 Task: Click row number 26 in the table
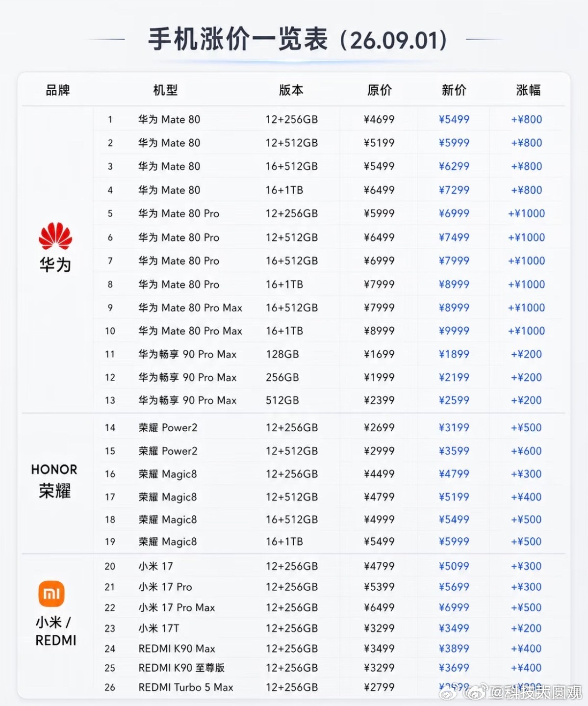[110, 688]
